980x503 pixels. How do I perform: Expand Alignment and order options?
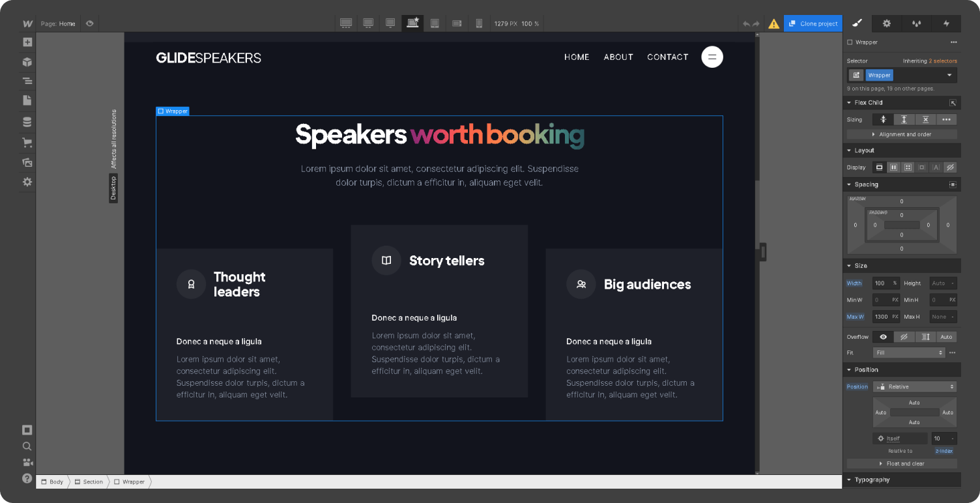902,134
